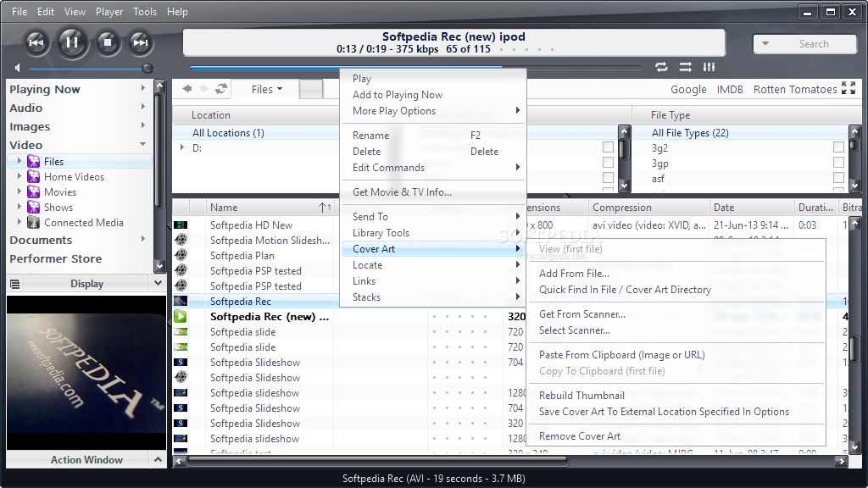Screen dimensions: 868x488
Task: Adjust the volume slider knob
Action: [x=147, y=68]
